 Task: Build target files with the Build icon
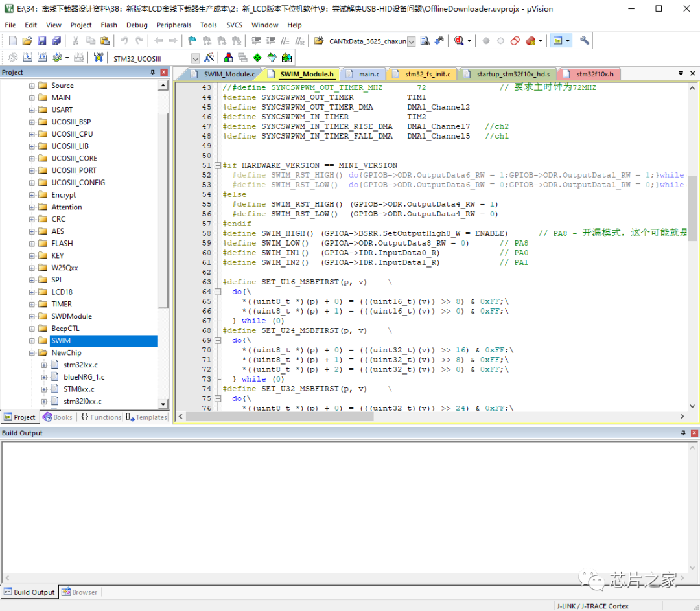point(28,58)
